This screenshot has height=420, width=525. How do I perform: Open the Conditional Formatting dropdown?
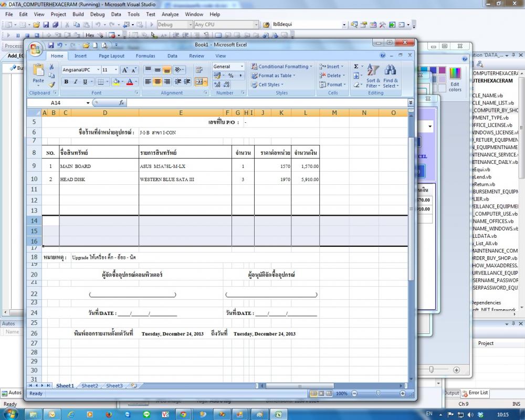281,66
